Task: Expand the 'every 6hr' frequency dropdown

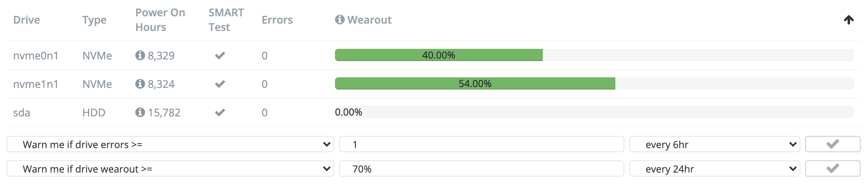Action: [x=714, y=144]
